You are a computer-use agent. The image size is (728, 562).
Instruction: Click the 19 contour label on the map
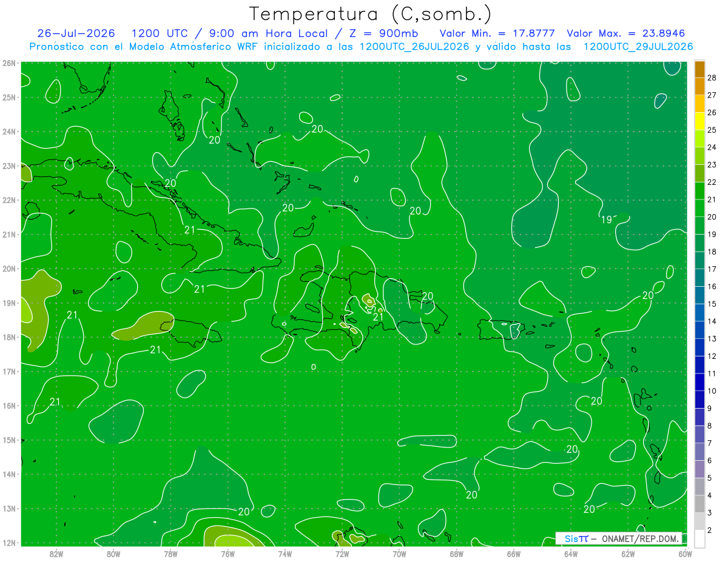(x=607, y=219)
